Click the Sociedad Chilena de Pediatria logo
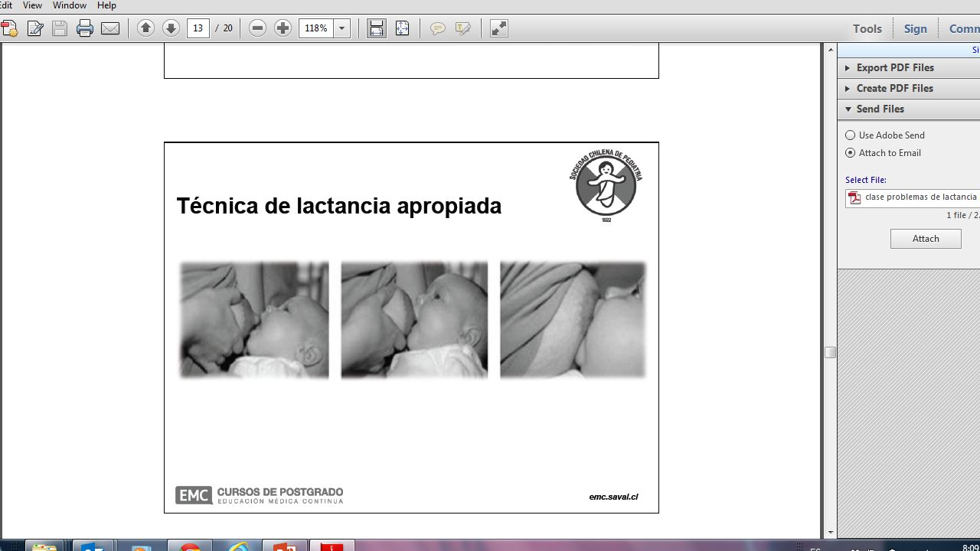 click(606, 186)
